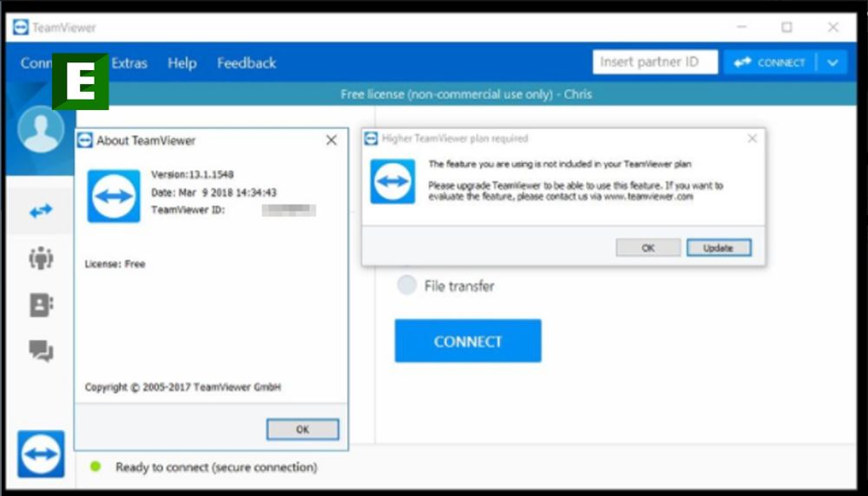Click the License: Free text
Screen dimensions: 868x496
click(x=115, y=264)
